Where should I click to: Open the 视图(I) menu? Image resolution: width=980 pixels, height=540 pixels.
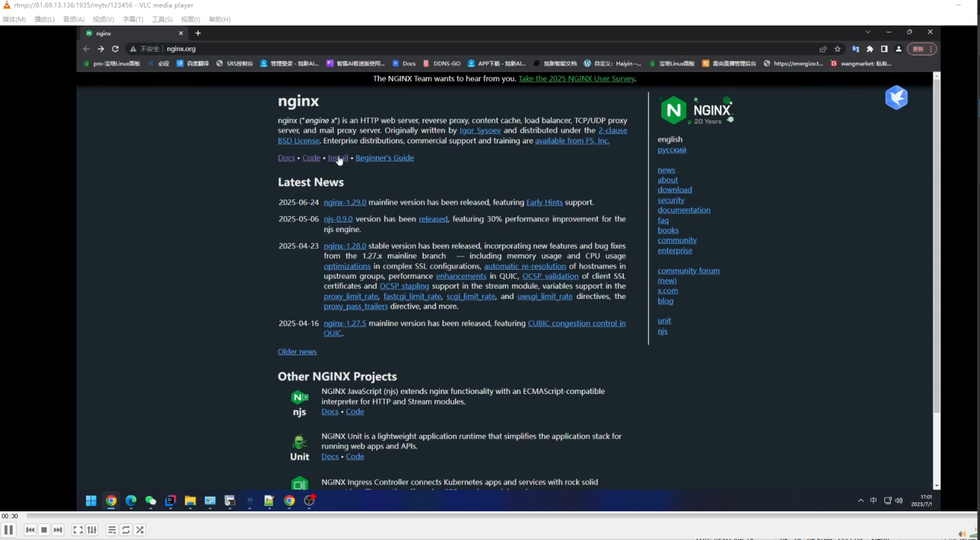point(190,19)
